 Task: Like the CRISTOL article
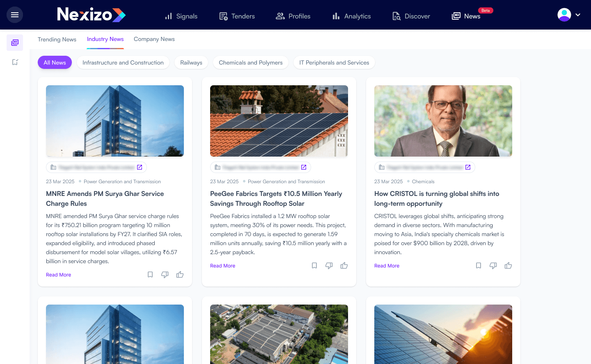[x=508, y=266]
